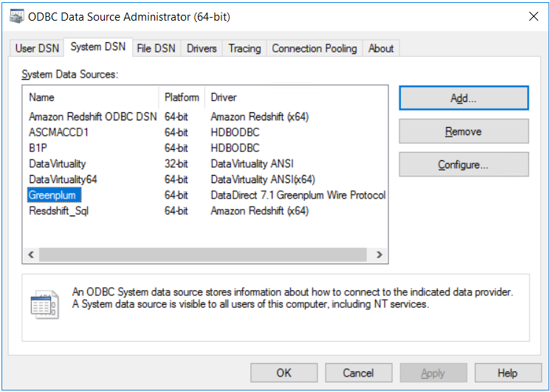Switch to Connection Pooling tab

point(314,49)
